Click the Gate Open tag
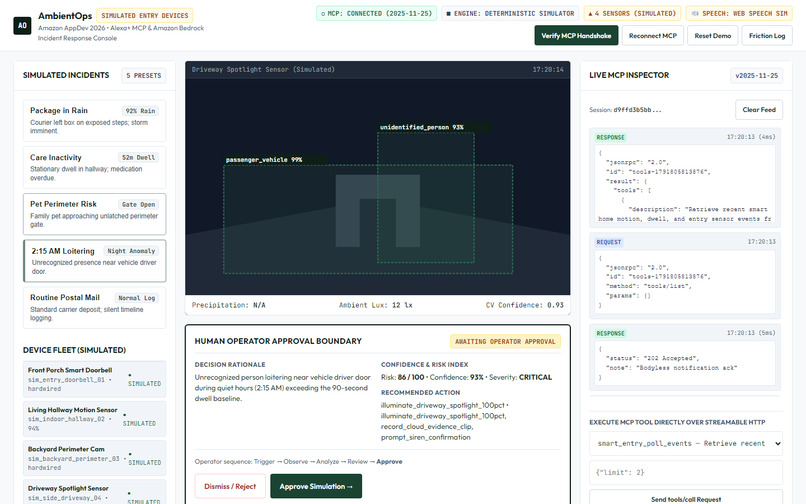Viewport: 806px width, 504px height. (x=138, y=204)
